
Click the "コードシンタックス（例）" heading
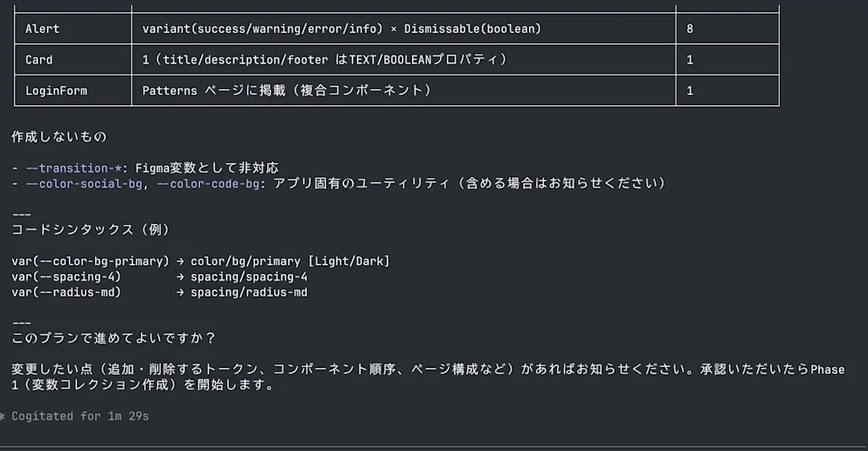[91, 230]
